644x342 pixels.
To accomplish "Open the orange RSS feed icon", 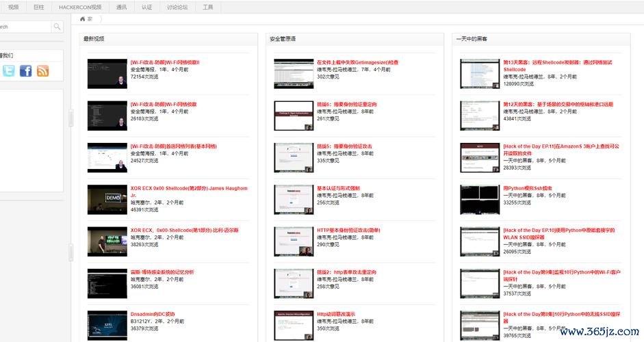I will 42,70.
